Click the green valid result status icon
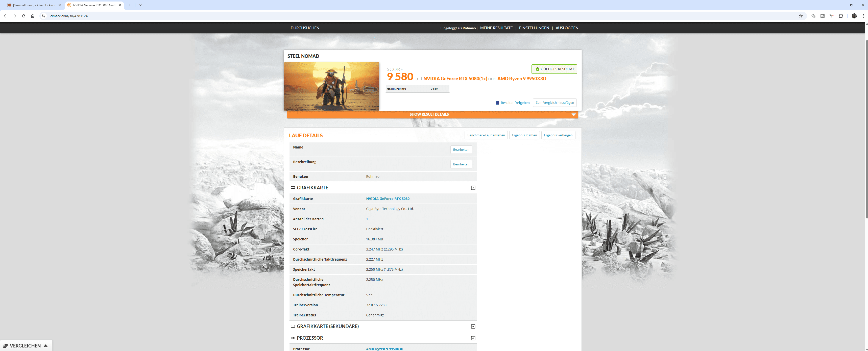Image resolution: width=868 pixels, height=351 pixels. click(x=537, y=69)
